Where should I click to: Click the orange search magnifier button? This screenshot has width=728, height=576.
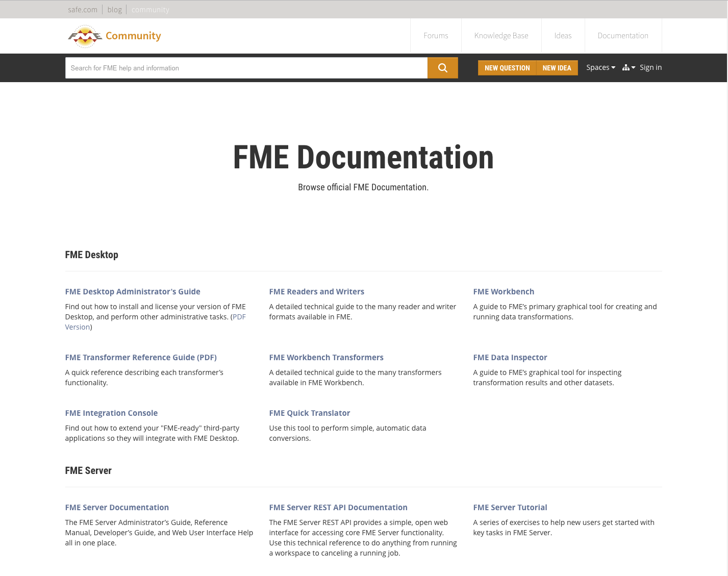coord(442,68)
